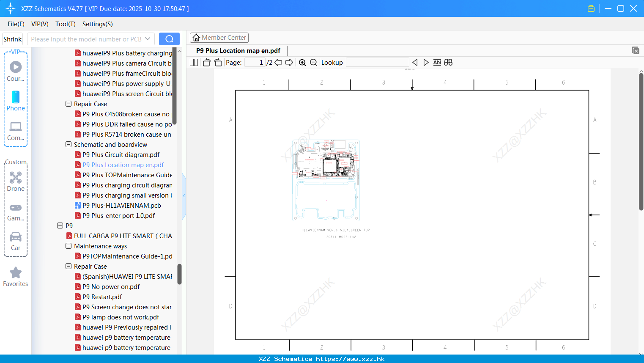
Task: Open the model number dropdown arrow
Action: [148, 39]
